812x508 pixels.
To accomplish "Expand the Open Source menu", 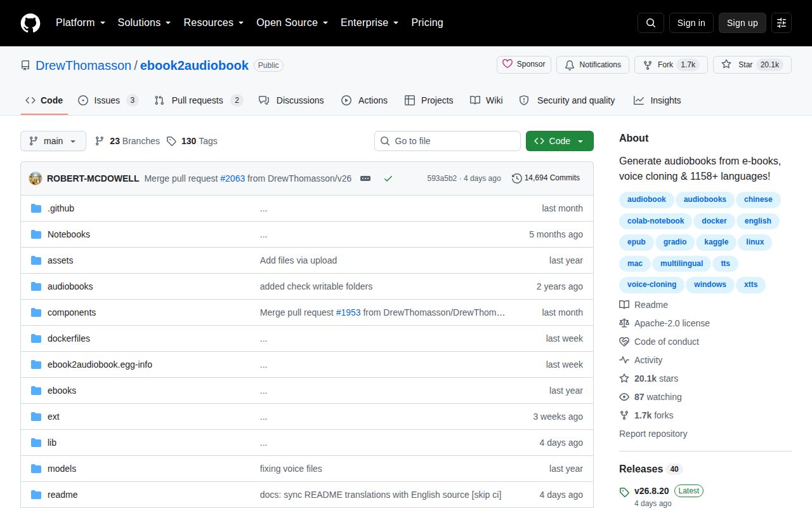I will point(292,23).
